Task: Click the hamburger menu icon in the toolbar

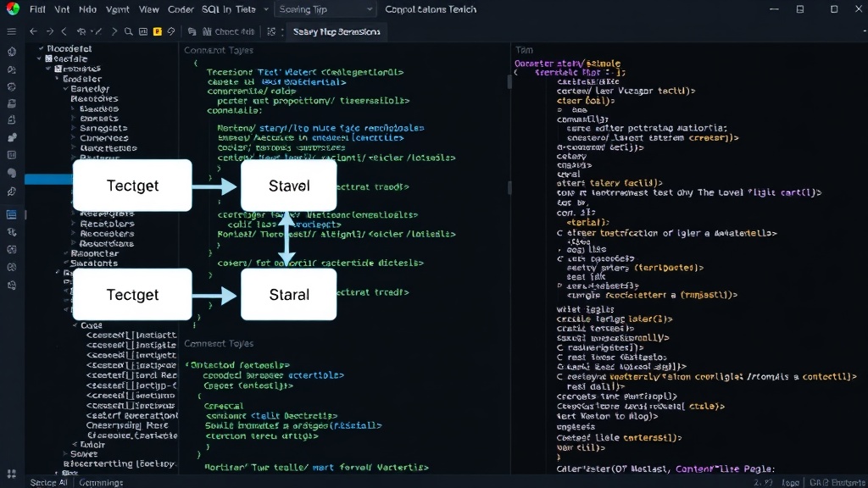Action: coord(12,31)
